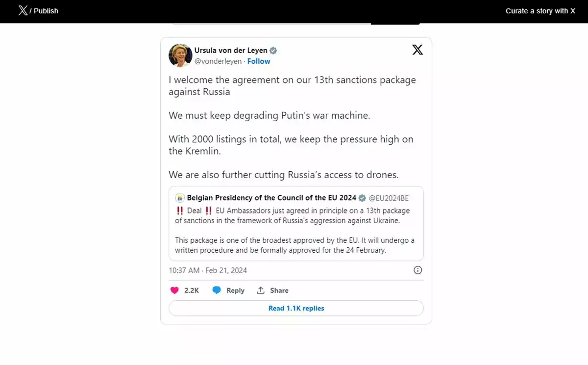Click the X logo inside tweet card
Viewport: 588px width, 365px height.
[x=417, y=50]
